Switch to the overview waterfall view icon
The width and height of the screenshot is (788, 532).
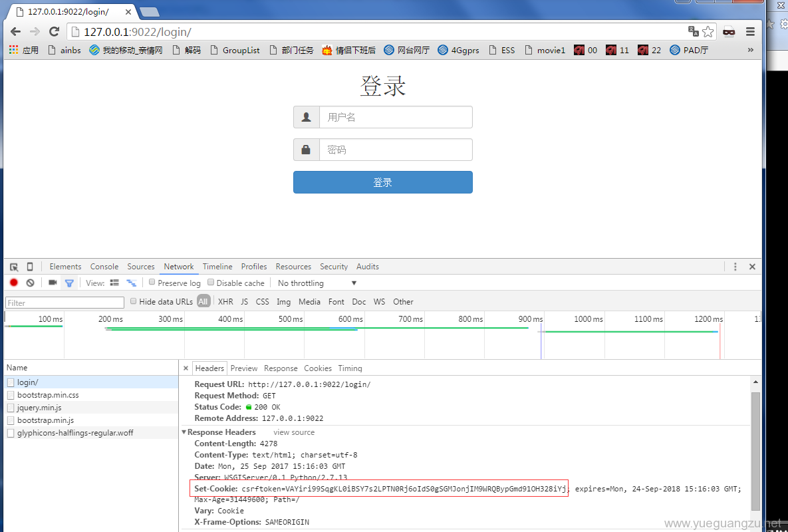(x=131, y=283)
